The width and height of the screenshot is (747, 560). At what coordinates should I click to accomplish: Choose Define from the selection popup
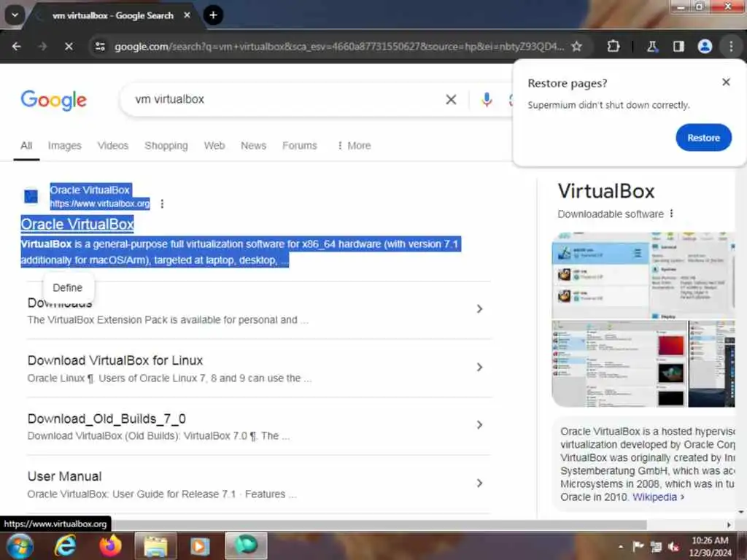tap(68, 287)
